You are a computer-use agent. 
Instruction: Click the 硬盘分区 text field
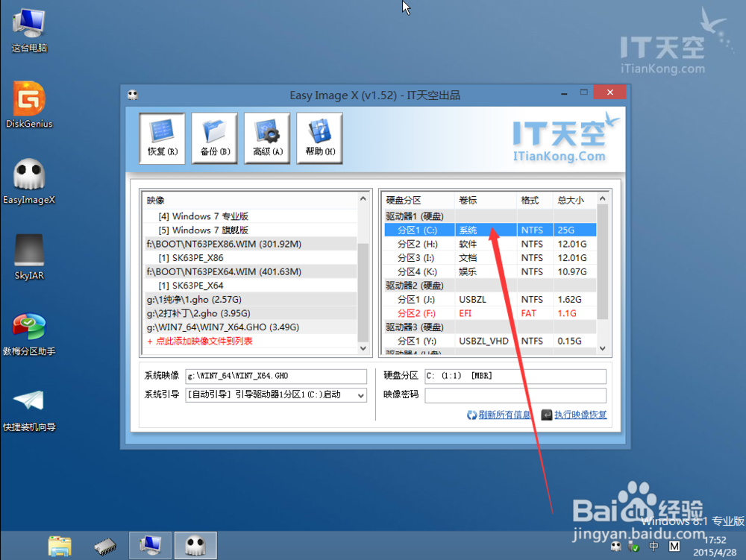point(515,376)
